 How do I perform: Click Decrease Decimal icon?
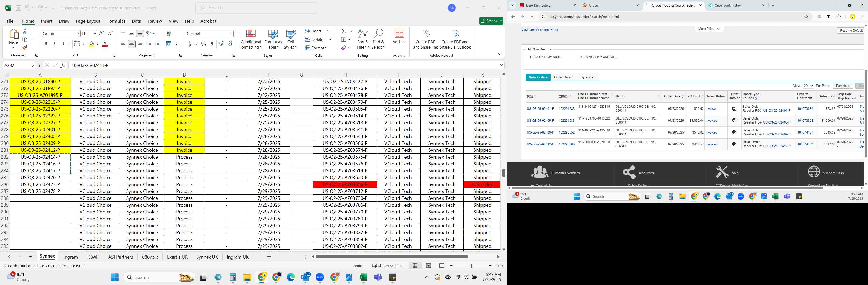[x=230, y=44]
